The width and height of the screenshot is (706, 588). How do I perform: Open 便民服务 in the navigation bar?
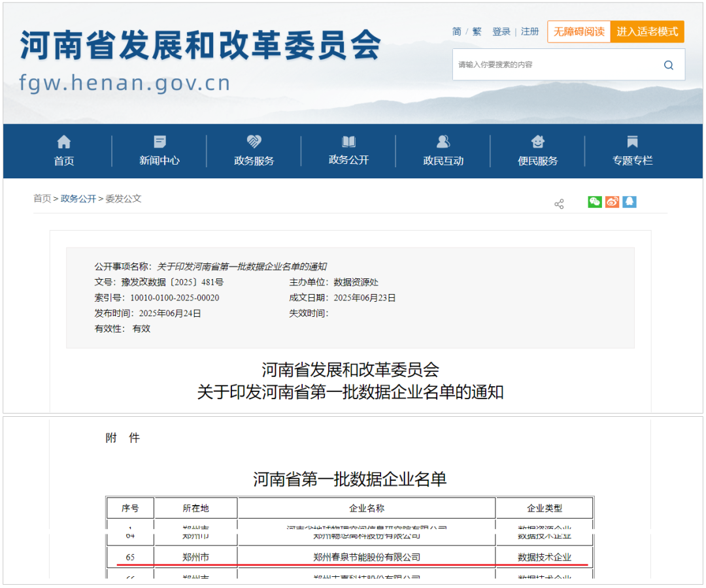click(537, 151)
